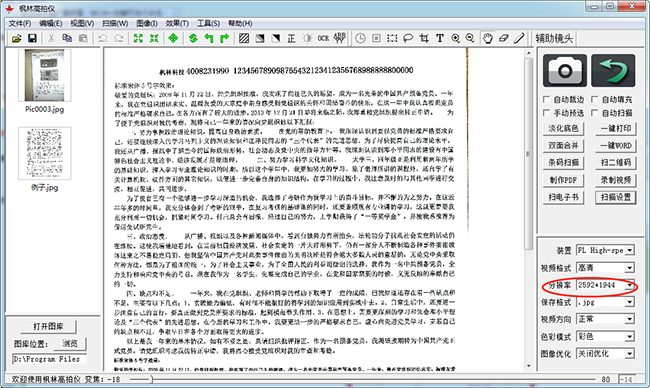Expand the 分辨率 resolution dropdown
650x388 pixels.
[x=629, y=285]
